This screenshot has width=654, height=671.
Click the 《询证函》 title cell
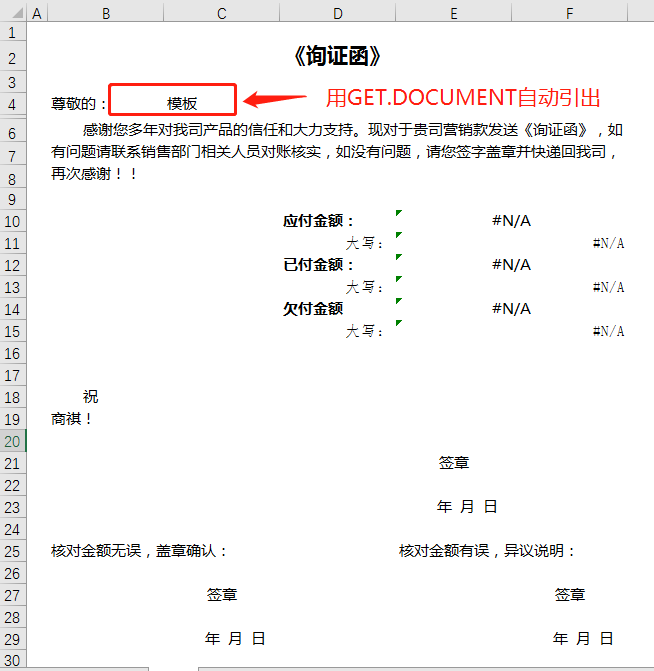click(337, 56)
